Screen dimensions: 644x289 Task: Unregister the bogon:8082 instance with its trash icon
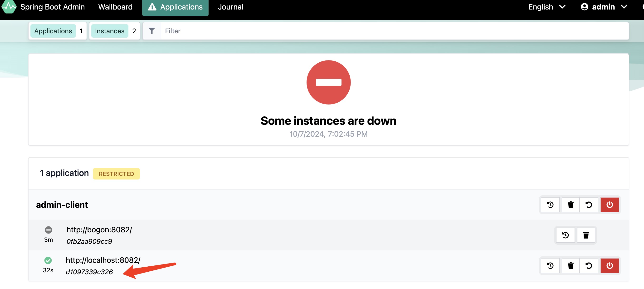586,235
